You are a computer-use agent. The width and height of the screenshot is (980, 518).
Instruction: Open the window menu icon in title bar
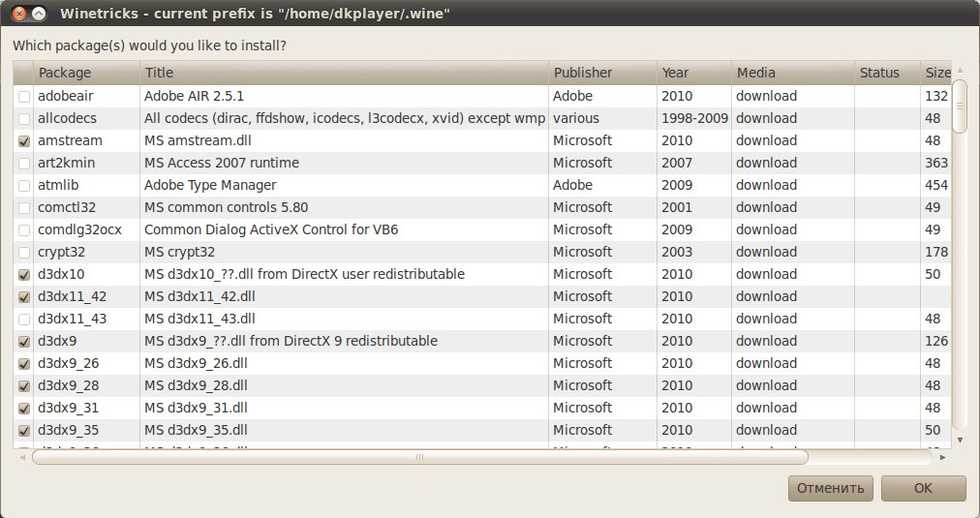click(39, 14)
